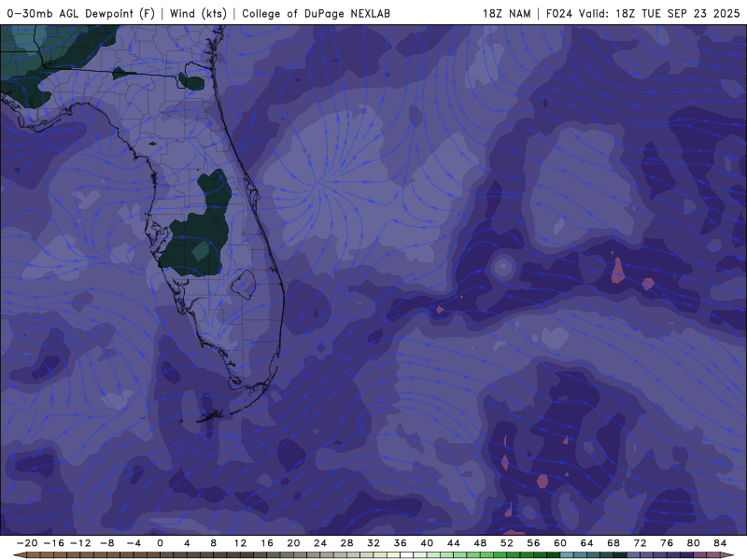Click the 28 label on the color scale

346,543
